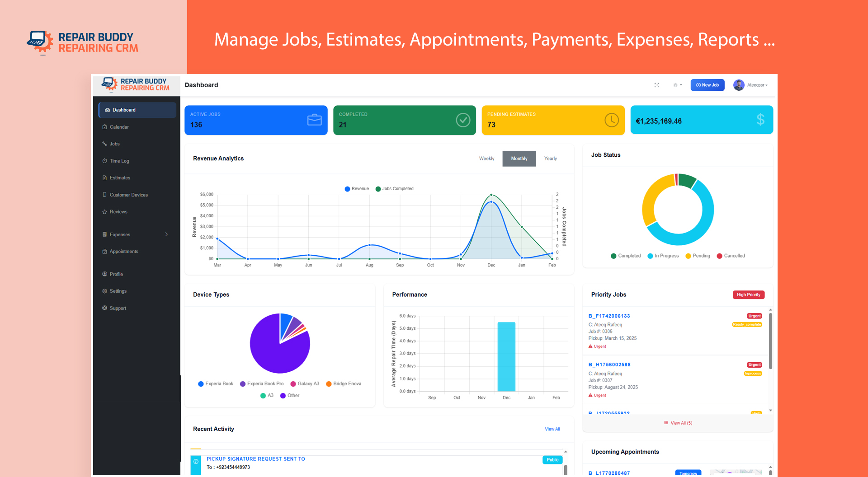Click the PICKUP SIGNATURE REQUEST SENT TO heading
The image size is (868, 477).
pyautogui.click(x=256, y=459)
